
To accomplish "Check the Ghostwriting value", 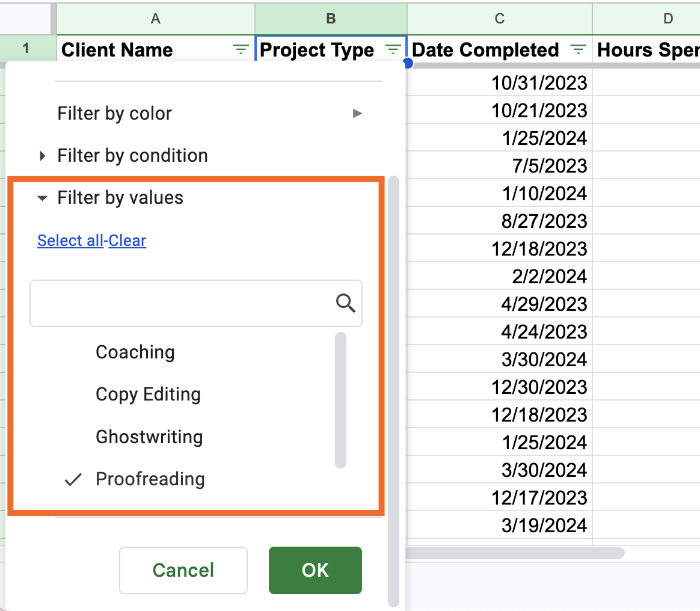I will click(x=150, y=437).
